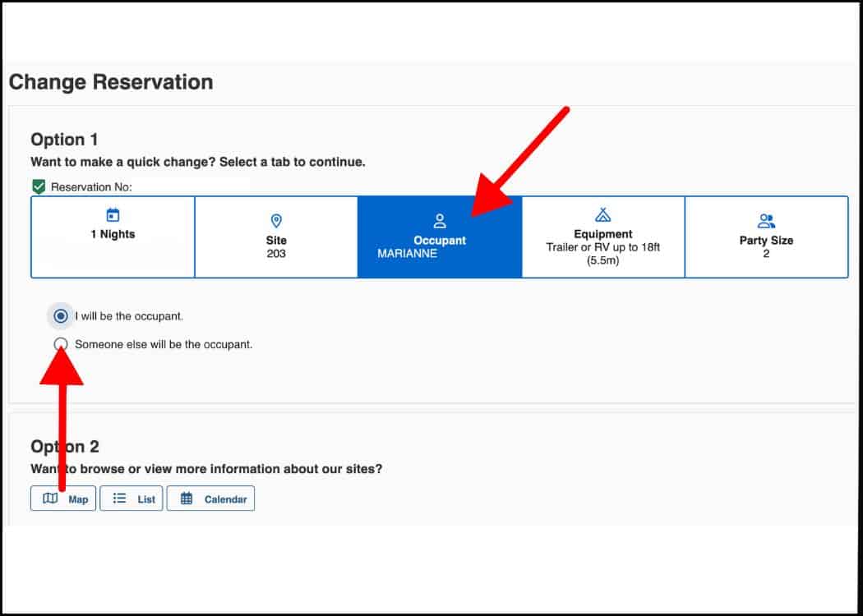Click the green shield checkmark by Reservation No

[39, 187]
